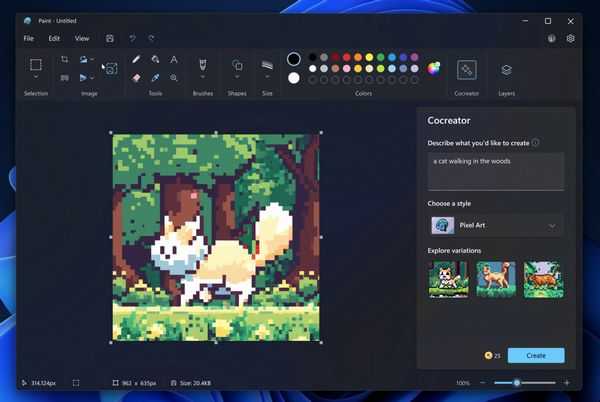This screenshot has height=402, width=600.
Task: Select the Color picker eyedropper tool
Action: click(155, 77)
